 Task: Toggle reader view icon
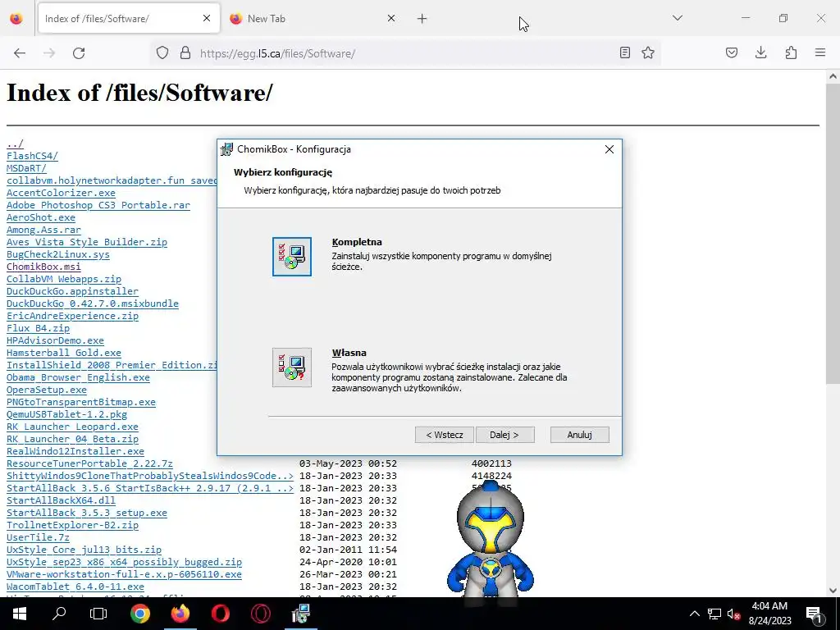[x=624, y=52]
